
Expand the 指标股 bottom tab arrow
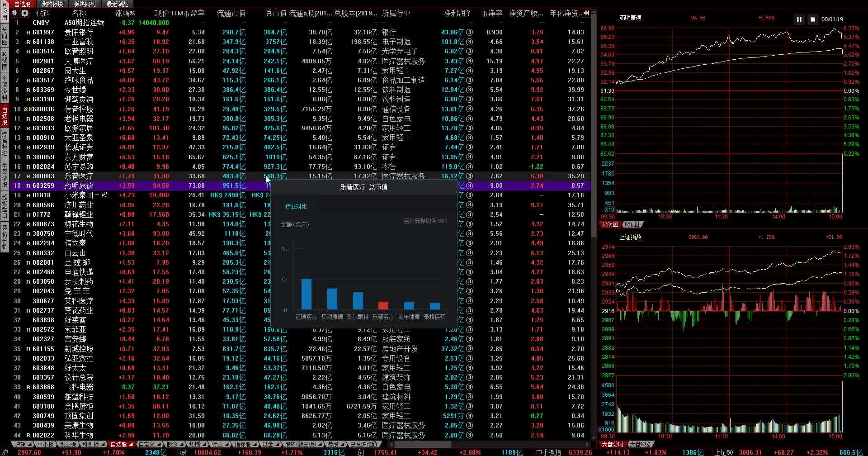(255, 445)
